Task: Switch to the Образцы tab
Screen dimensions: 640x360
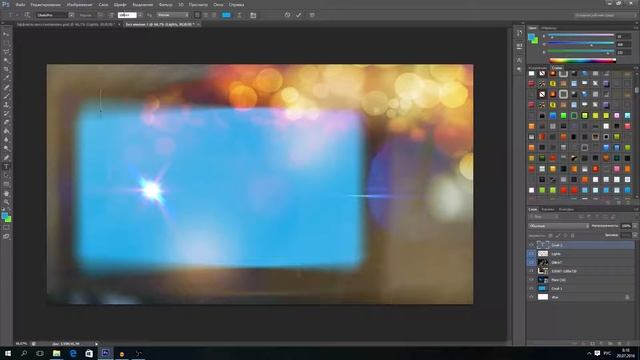Action: [x=549, y=28]
